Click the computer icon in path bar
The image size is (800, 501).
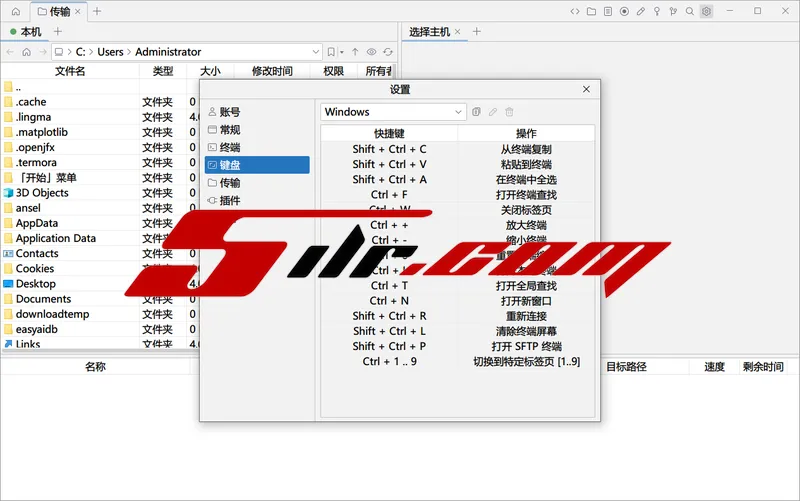tap(59, 52)
